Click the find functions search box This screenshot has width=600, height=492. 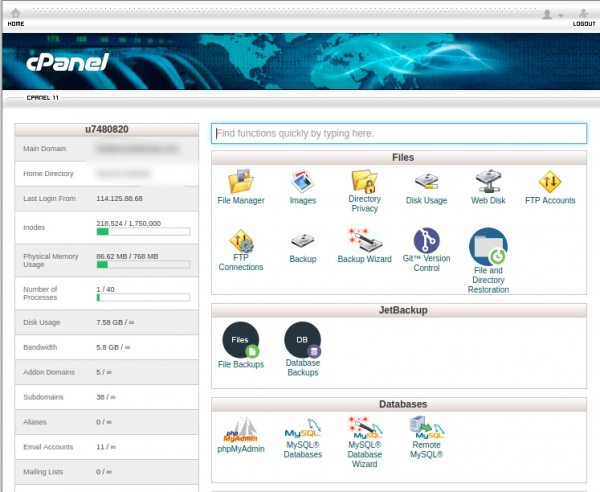[399, 133]
